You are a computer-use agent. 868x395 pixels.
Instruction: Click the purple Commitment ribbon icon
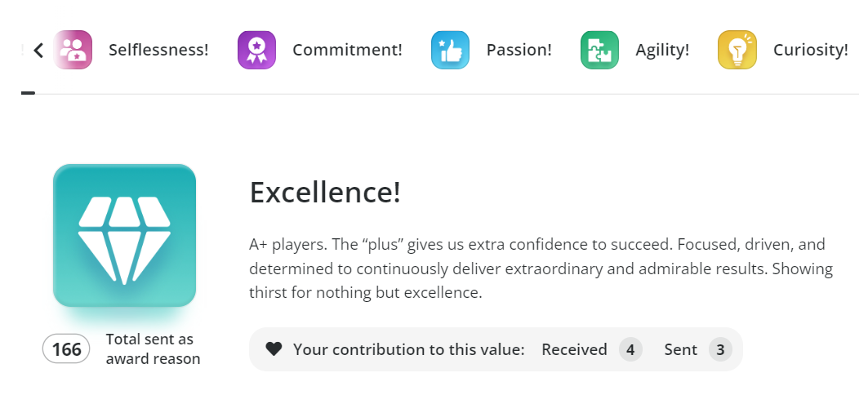pyautogui.click(x=257, y=50)
